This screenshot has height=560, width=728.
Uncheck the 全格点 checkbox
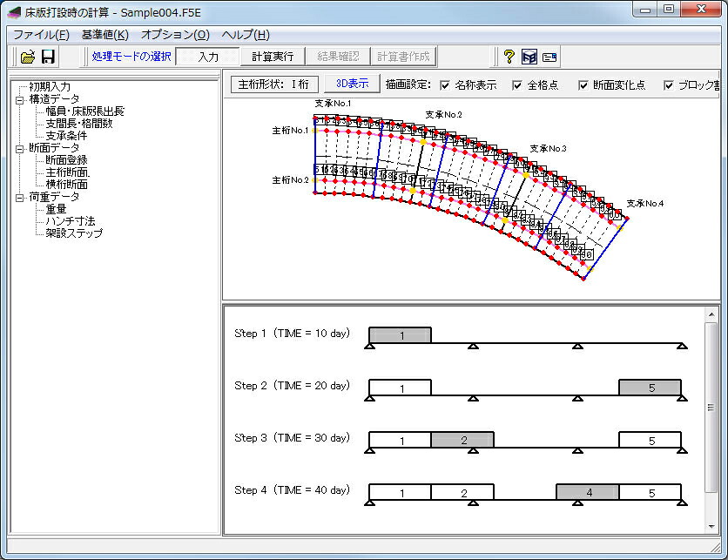[x=516, y=85]
